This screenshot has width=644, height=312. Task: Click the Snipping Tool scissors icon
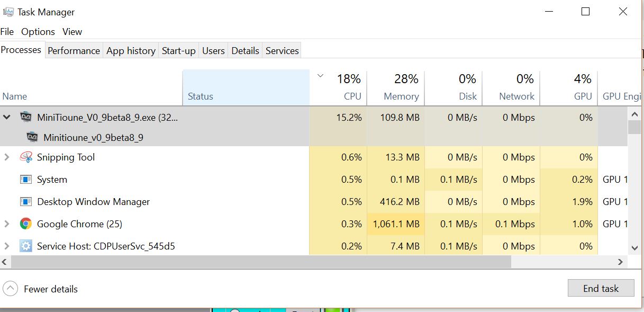tap(26, 157)
